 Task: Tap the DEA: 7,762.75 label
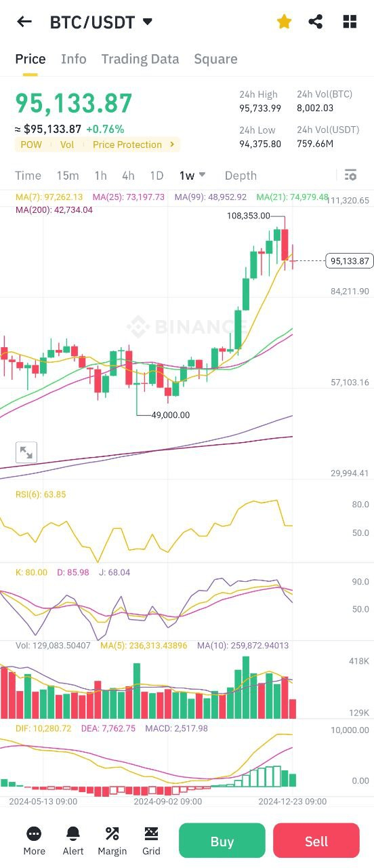pos(108,728)
